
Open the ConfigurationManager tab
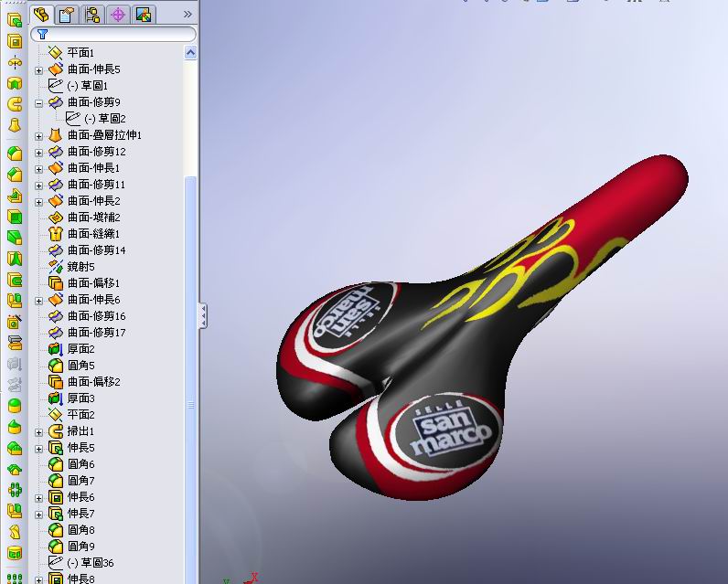click(92, 15)
